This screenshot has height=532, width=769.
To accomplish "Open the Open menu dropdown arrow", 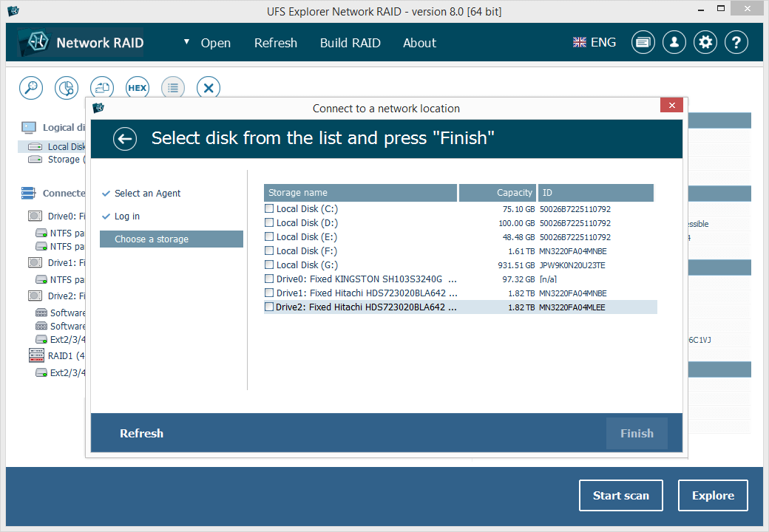I will click(x=187, y=42).
